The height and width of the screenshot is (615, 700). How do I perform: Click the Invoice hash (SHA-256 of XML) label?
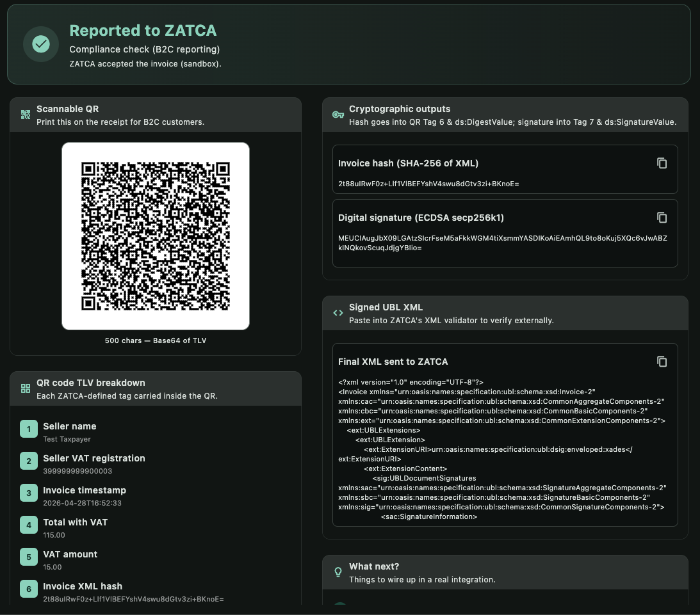pyautogui.click(x=408, y=163)
